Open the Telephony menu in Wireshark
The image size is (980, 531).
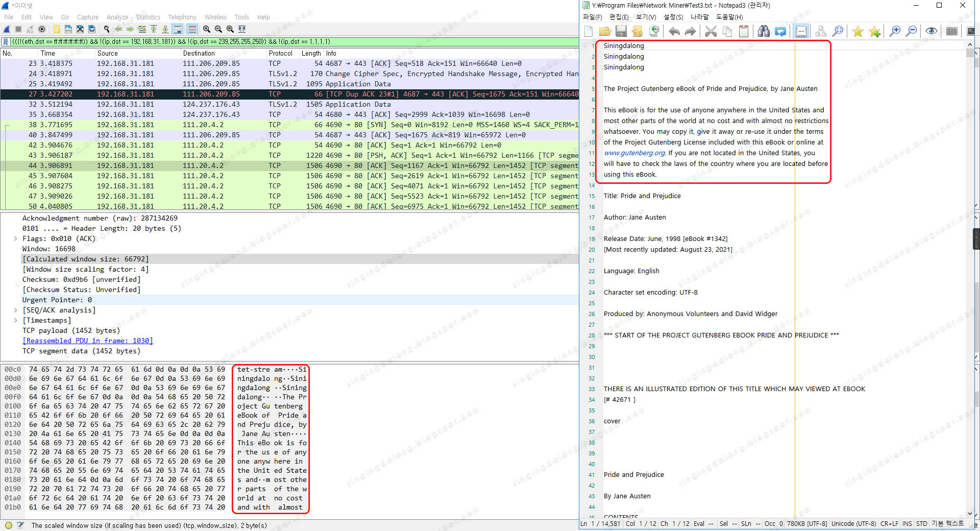tap(182, 17)
